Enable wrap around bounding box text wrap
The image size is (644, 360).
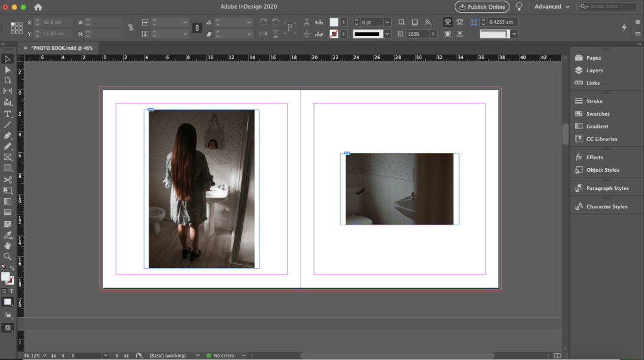coord(460,22)
